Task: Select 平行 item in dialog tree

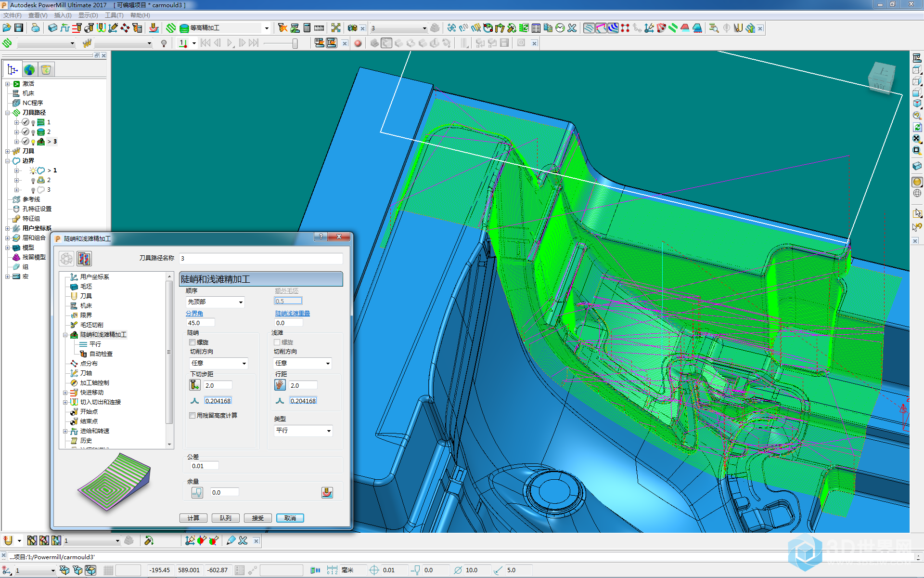Action: coord(95,344)
